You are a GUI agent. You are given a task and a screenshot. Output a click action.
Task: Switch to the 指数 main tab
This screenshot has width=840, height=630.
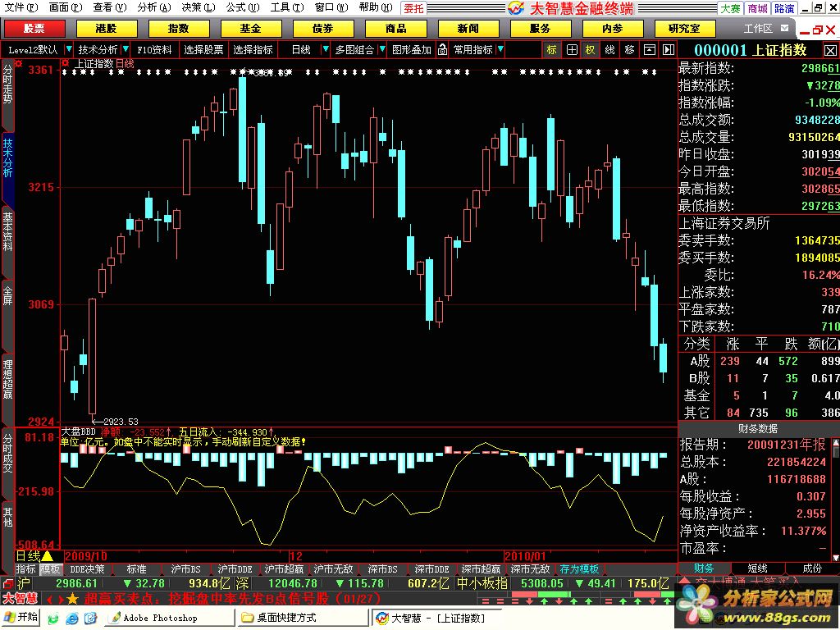pos(178,29)
